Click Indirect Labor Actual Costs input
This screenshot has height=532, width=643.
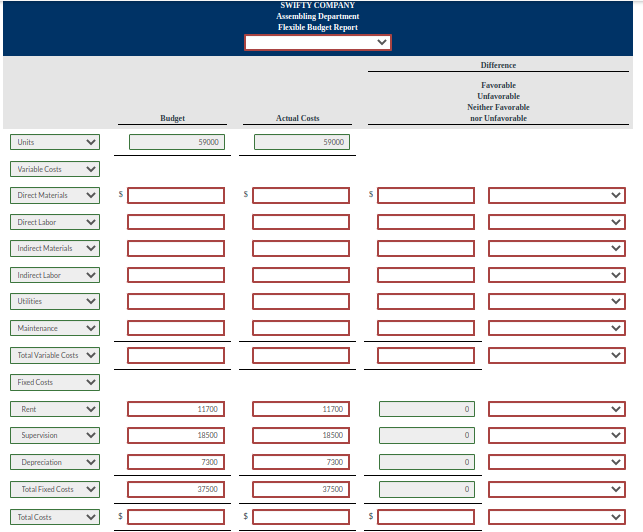tap(301, 275)
